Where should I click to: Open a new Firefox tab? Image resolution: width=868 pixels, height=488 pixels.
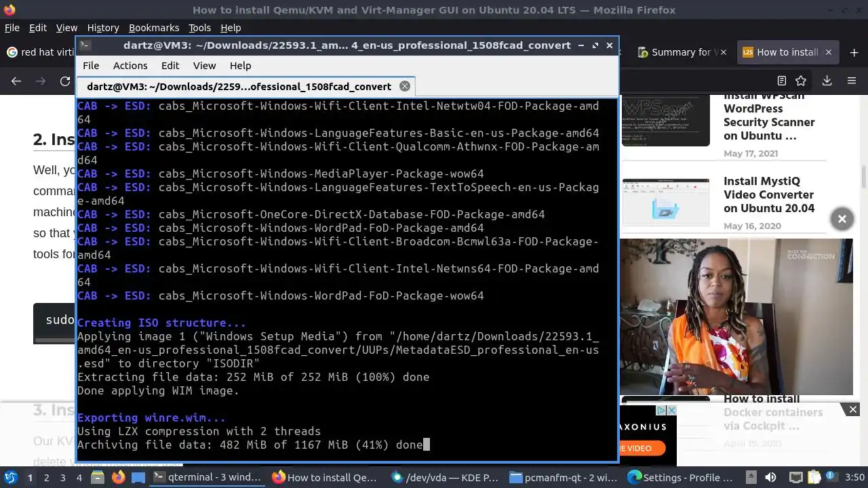(x=854, y=52)
